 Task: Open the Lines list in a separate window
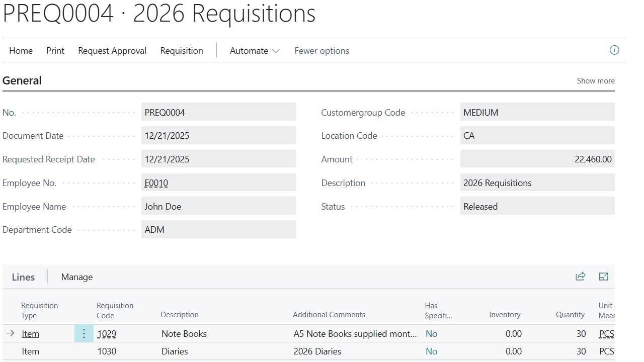603,277
